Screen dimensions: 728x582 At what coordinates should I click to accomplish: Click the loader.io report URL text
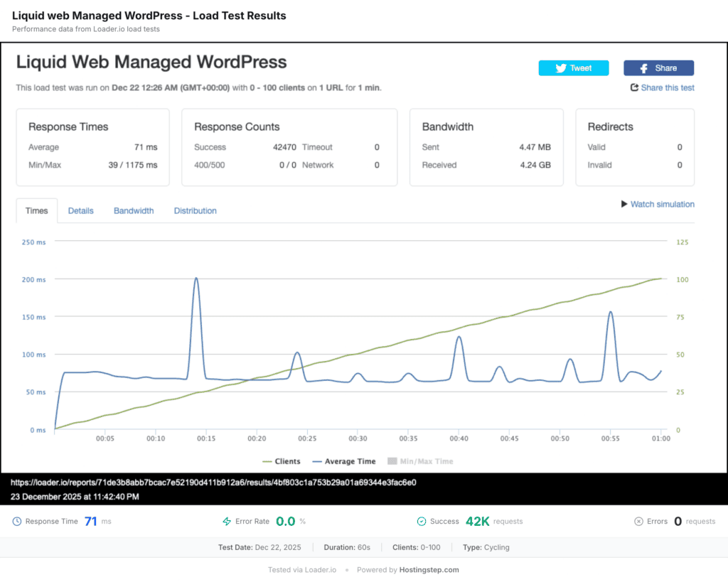click(x=213, y=483)
